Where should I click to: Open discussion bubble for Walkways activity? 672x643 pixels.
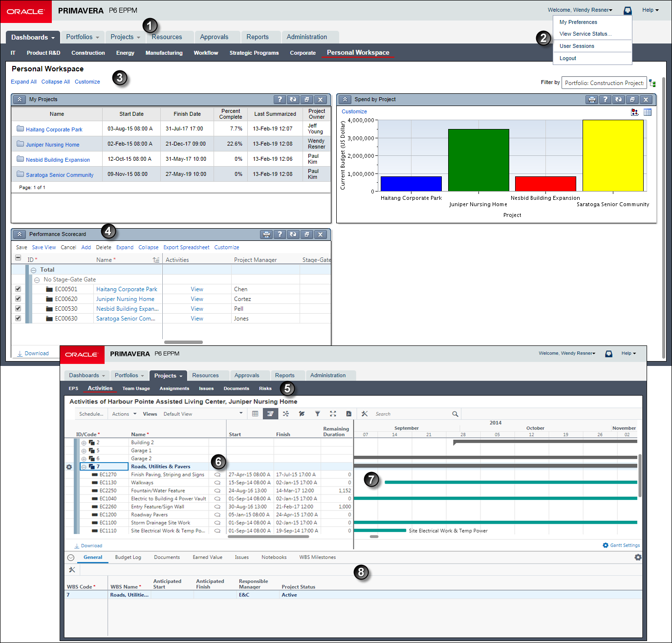click(x=217, y=483)
